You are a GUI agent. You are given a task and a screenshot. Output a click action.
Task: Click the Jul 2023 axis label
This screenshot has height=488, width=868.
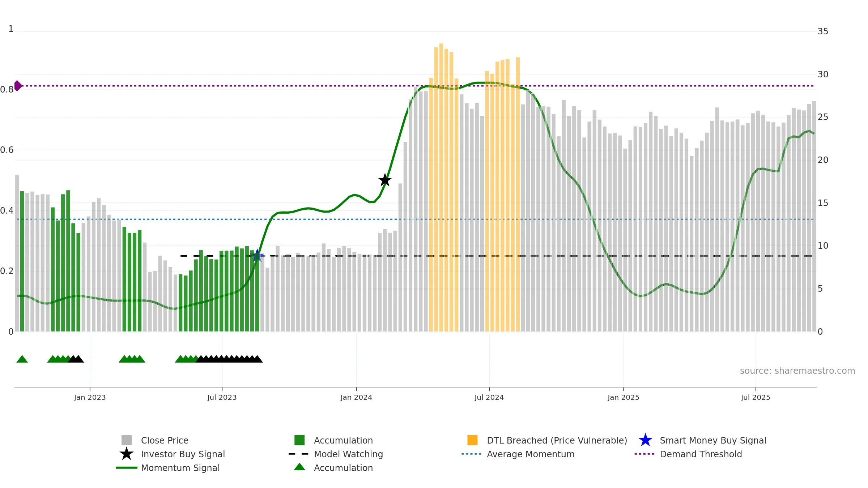(x=222, y=398)
